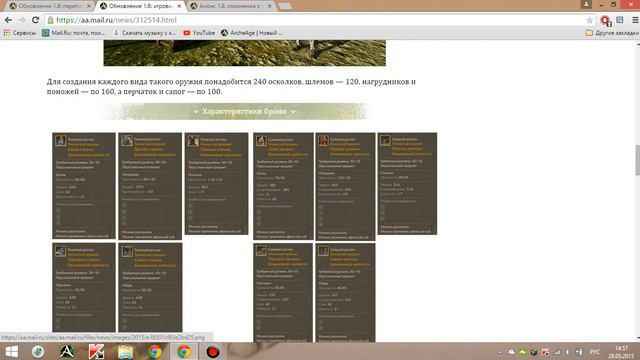Close the 'Анонс 1.8' tab

point(269,6)
